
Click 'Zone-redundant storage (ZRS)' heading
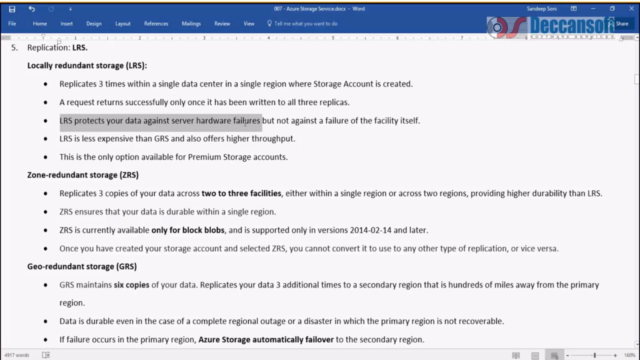(83, 175)
